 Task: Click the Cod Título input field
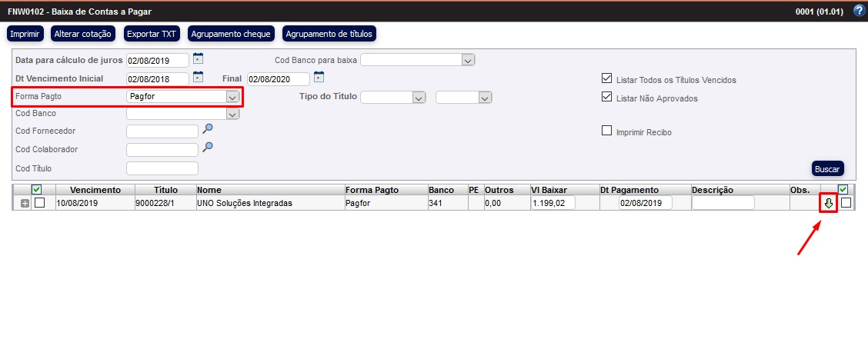coord(162,168)
